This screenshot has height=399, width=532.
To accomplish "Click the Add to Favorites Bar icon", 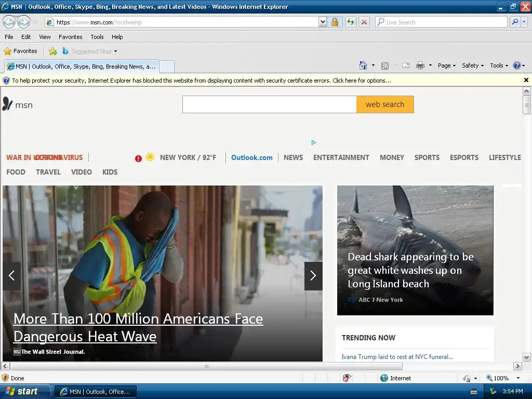I will point(53,51).
